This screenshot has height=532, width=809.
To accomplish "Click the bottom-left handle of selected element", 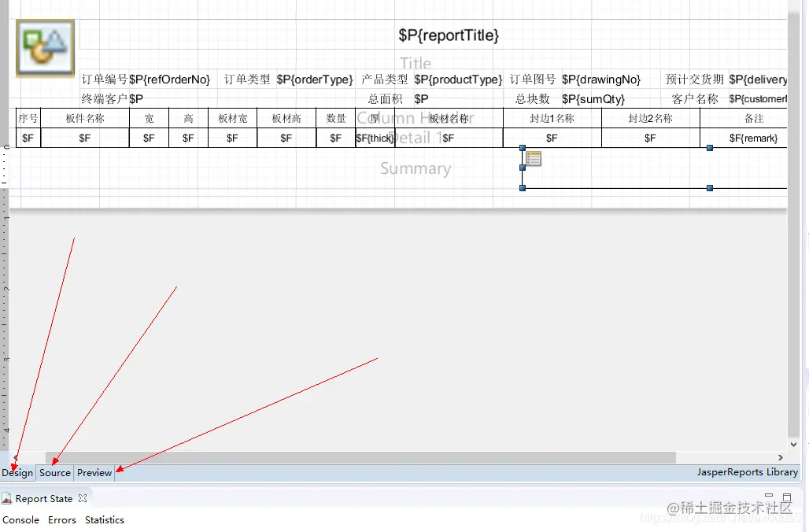I will (x=523, y=188).
